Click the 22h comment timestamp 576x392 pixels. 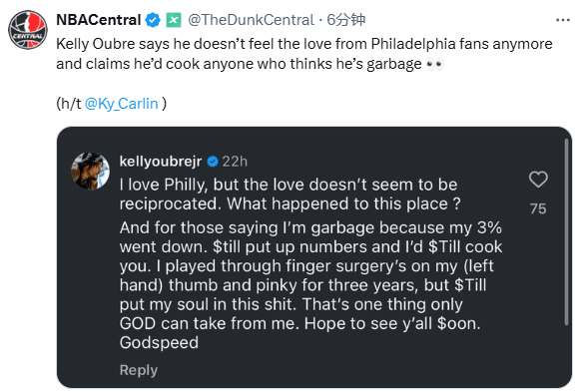click(x=235, y=162)
